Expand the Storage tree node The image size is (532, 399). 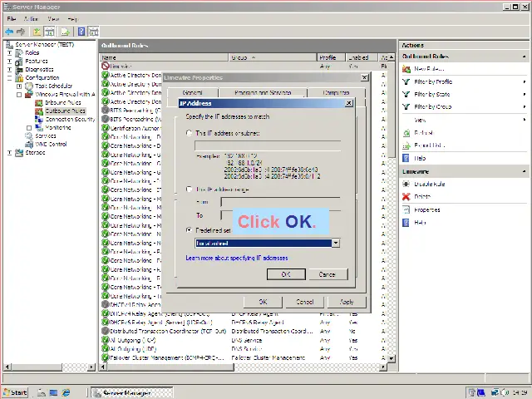point(9,153)
